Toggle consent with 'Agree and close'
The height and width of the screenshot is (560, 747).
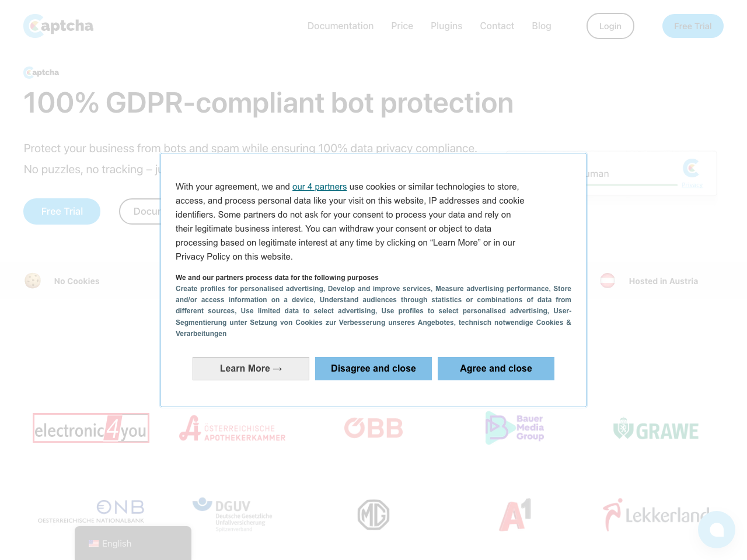(495, 368)
